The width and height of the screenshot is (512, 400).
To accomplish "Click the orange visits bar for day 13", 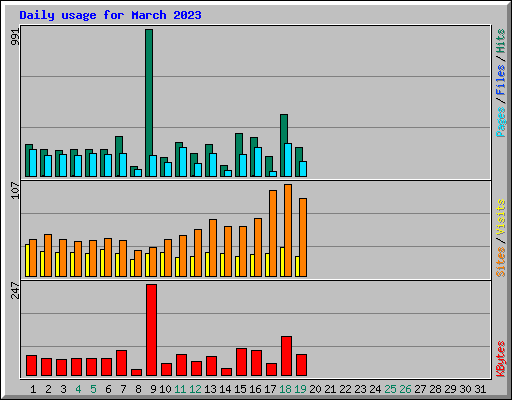I will pyautogui.click(x=213, y=248).
